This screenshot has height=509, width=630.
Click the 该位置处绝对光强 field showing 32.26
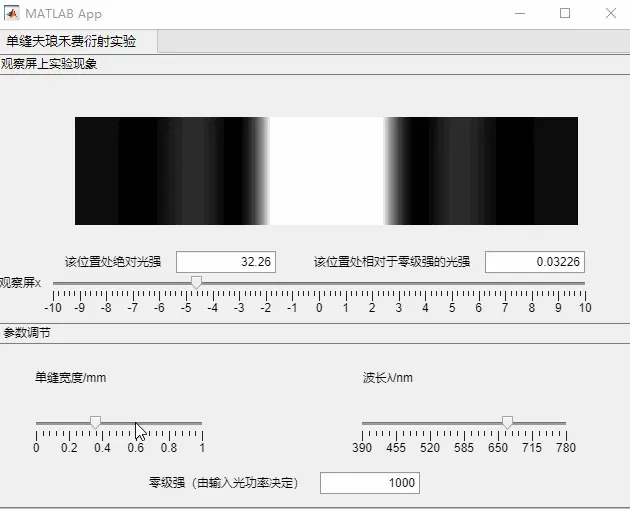[x=226, y=262]
